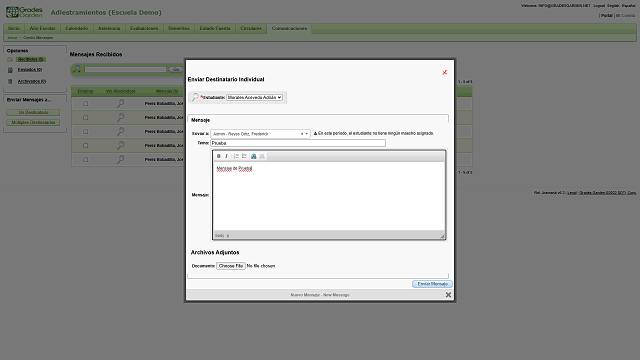Insert a bulleted list in the editor

coord(244,156)
